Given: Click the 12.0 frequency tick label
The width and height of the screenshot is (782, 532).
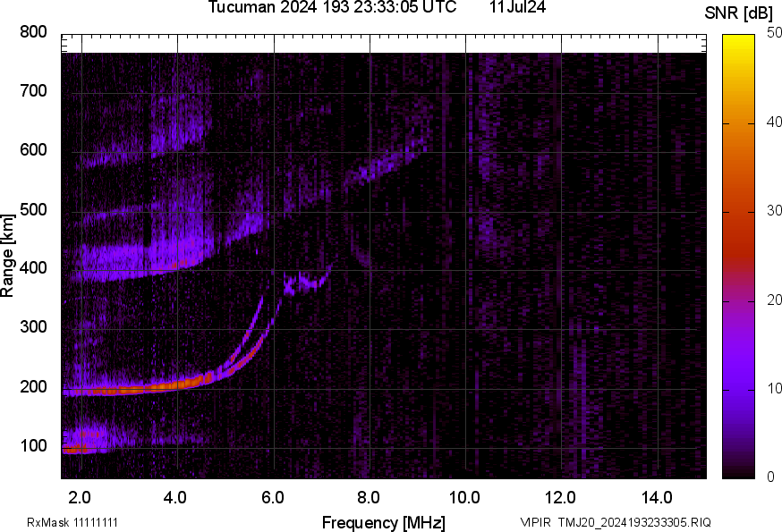Looking at the screenshot, I should (x=560, y=497).
